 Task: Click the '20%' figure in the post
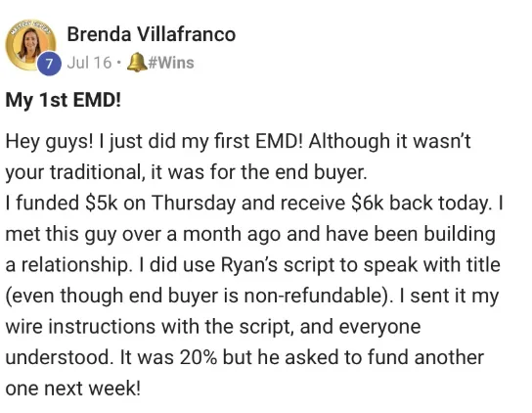click(x=199, y=357)
